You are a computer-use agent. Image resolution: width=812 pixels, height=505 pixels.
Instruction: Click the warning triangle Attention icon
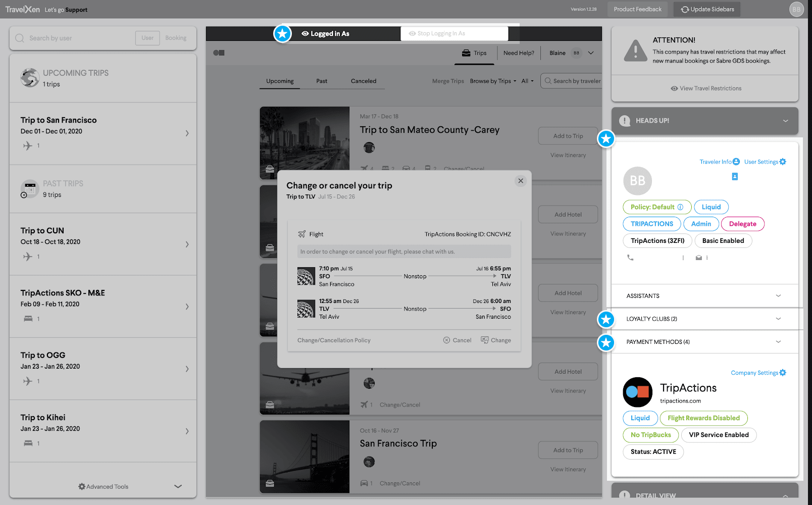[635, 50]
